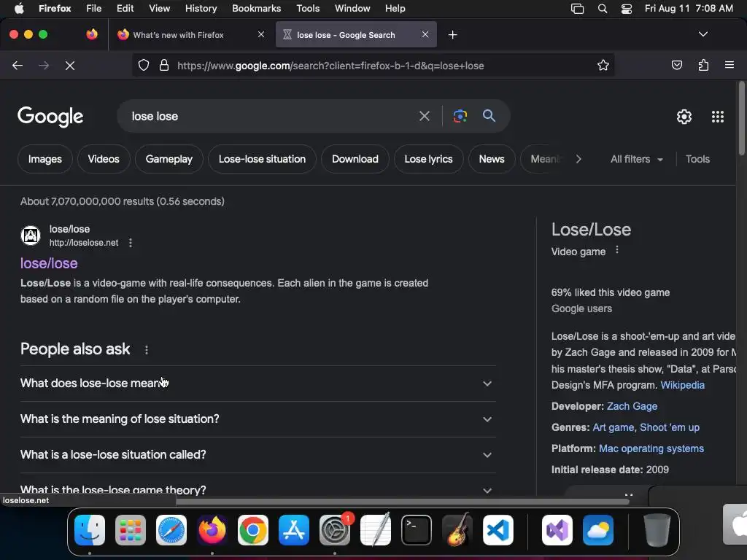747x560 pixels.
Task: Expand What is the meaning of lose situation
Action: [258, 419]
